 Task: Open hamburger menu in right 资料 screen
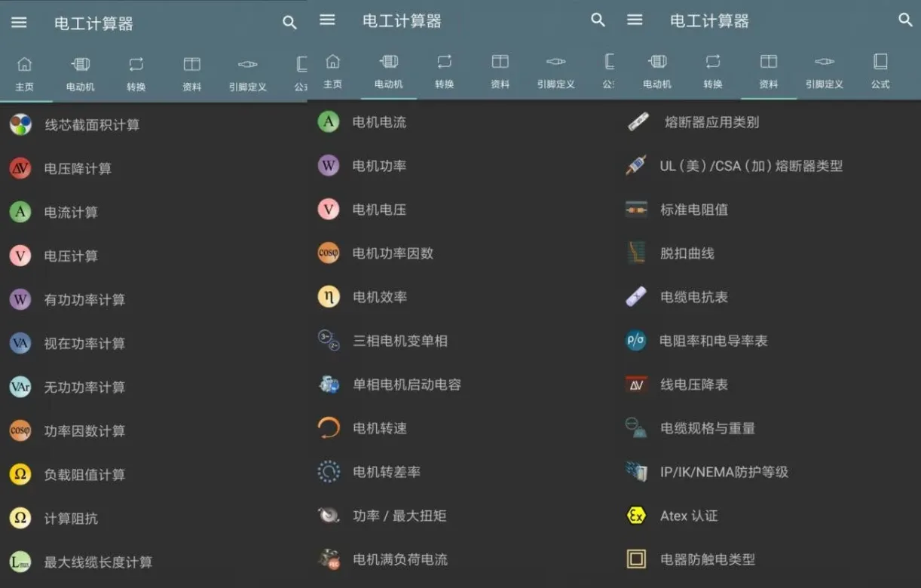click(635, 20)
